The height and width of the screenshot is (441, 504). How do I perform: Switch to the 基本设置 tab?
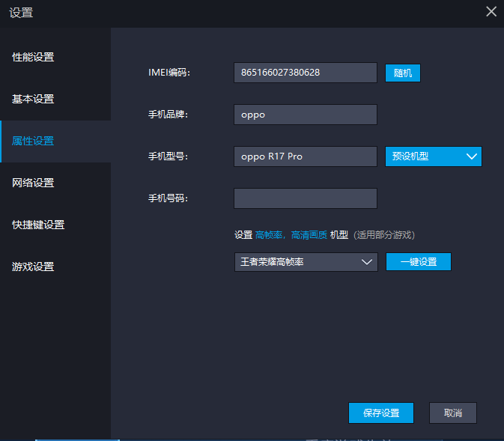(x=33, y=100)
